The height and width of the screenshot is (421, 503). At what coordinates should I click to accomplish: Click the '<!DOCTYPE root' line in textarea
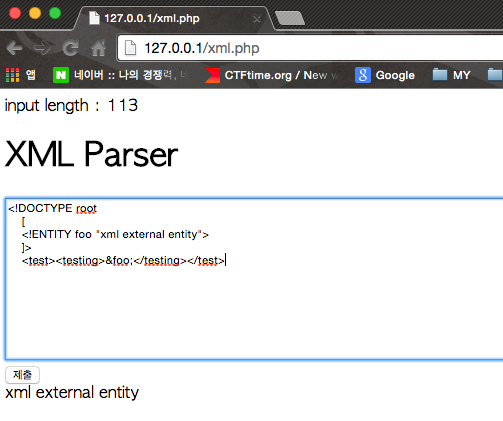coord(52,209)
